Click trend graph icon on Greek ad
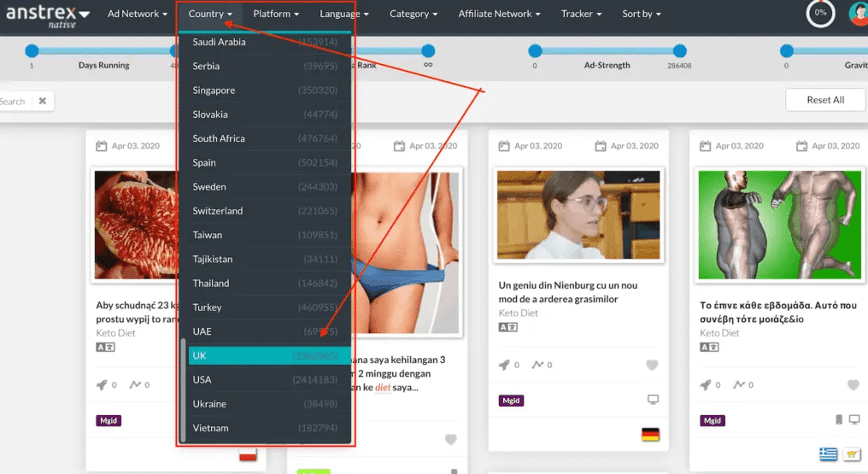This screenshot has height=474, width=868. [739, 384]
